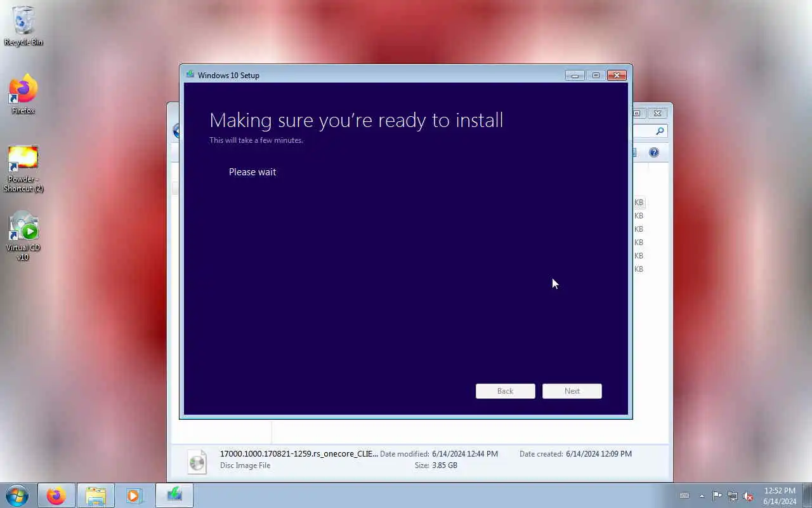The image size is (812, 508).
Task: Open the network tray icon
Action: coord(733,495)
